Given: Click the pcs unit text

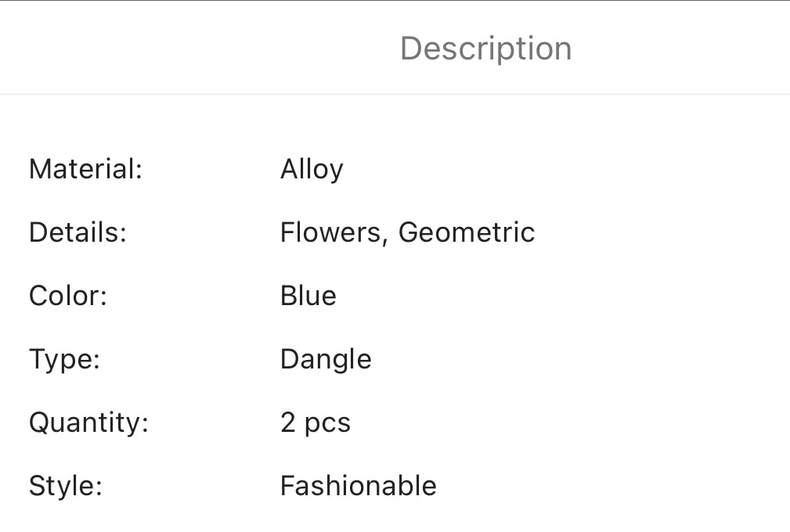Looking at the screenshot, I should pyautogui.click(x=327, y=424).
